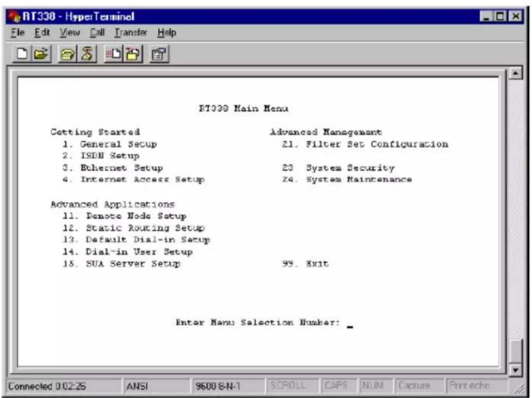Click the New connection toolbar icon
The width and height of the screenshot is (532, 398).
22,54
